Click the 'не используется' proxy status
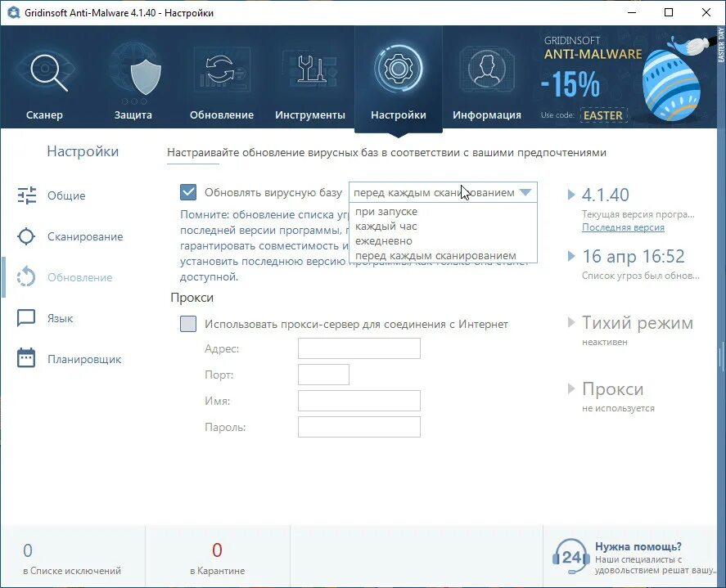Image resolution: width=726 pixels, height=588 pixels. coord(618,408)
